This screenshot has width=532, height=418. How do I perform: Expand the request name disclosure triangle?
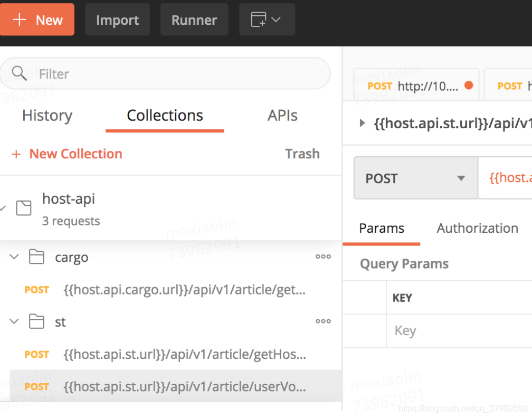363,123
